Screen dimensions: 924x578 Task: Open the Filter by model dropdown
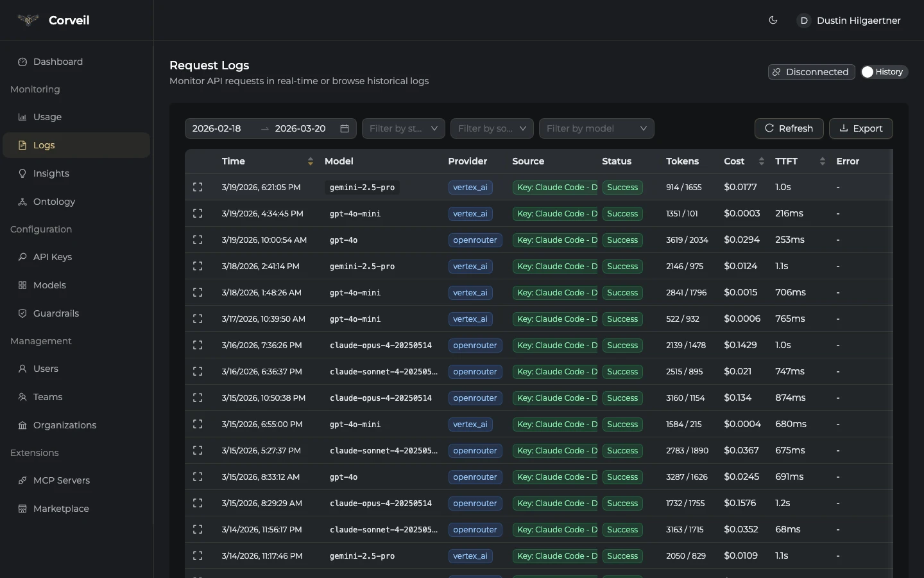point(596,128)
